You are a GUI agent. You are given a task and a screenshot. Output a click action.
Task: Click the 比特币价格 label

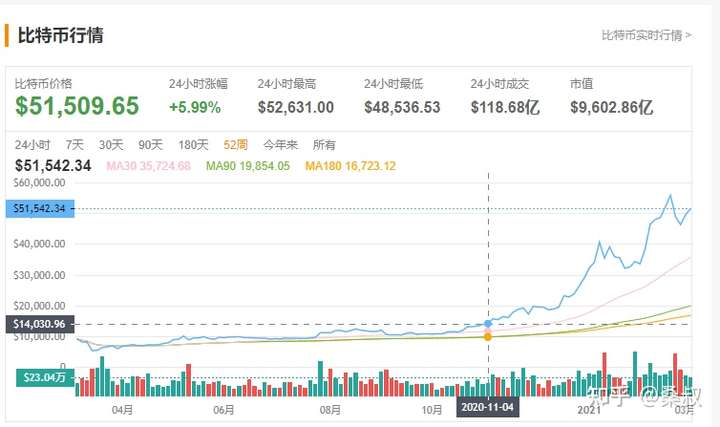pyautogui.click(x=43, y=84)
